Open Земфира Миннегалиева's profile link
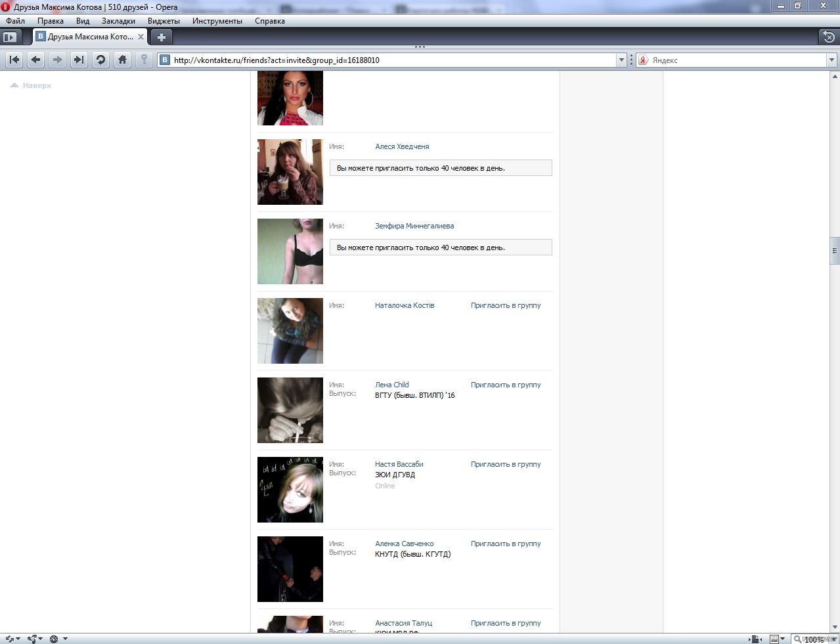This screenshot has height=644, width=840. (x=414, y=226)
